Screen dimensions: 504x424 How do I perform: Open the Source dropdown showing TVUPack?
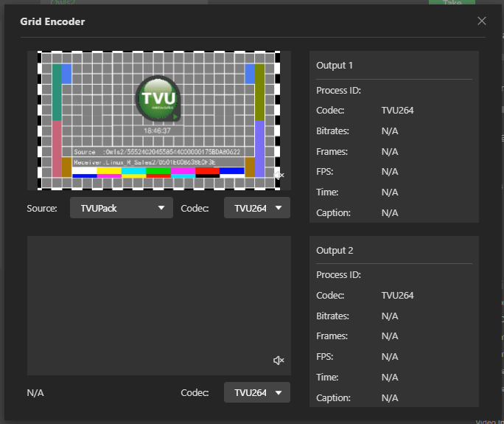(x=122, y=208)
